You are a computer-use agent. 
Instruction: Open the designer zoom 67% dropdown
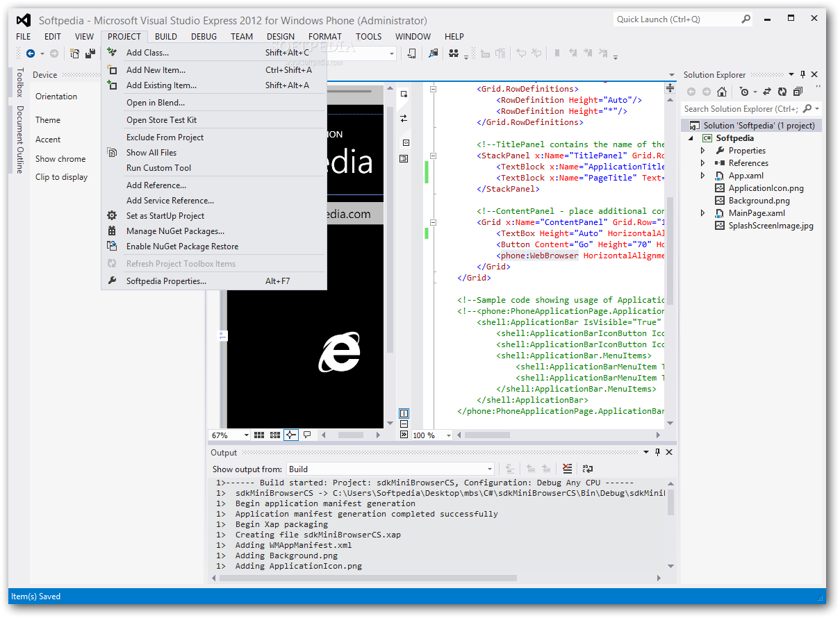tap(246, 435)
